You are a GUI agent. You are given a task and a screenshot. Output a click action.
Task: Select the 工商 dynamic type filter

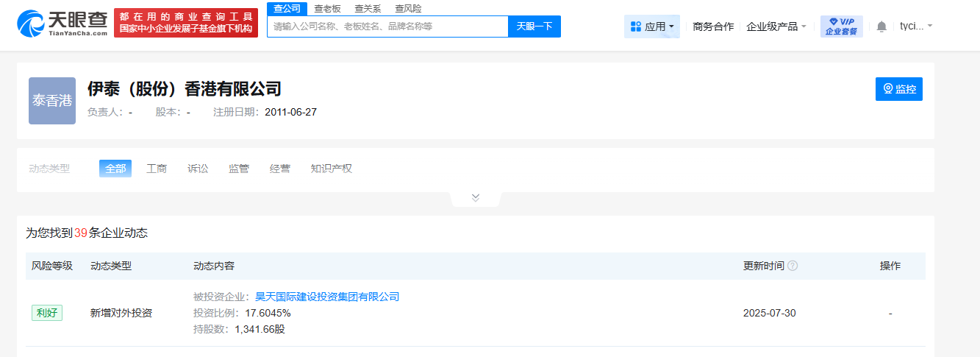click(157, 169)
